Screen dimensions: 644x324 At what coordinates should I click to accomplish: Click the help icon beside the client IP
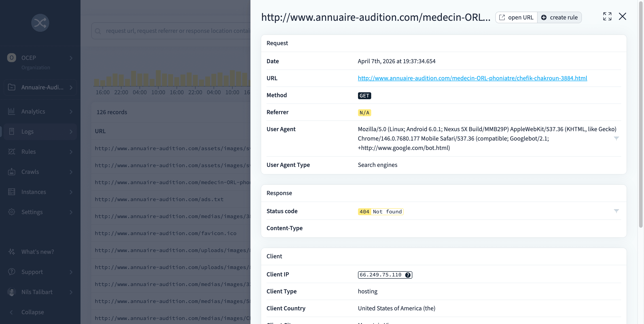408,275
